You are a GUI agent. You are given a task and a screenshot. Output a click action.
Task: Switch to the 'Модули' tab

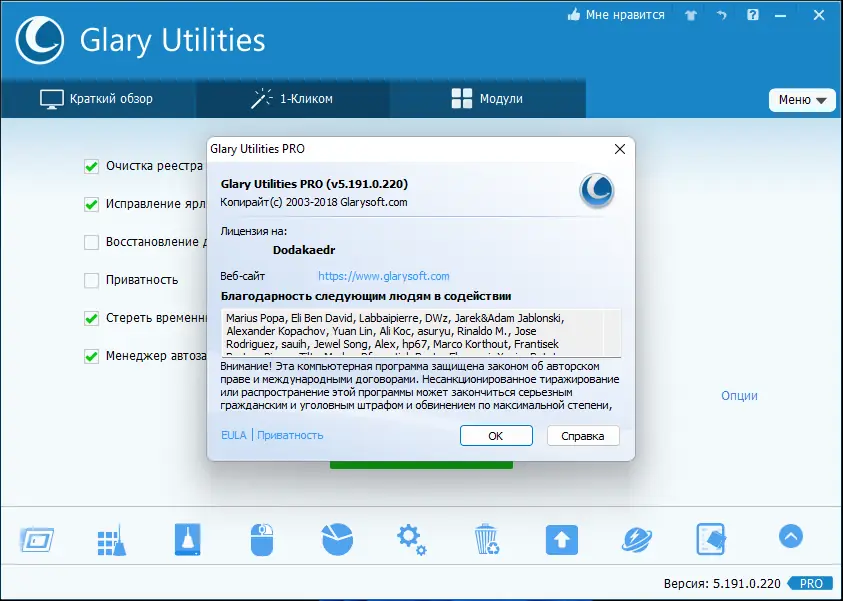(487, 99)
